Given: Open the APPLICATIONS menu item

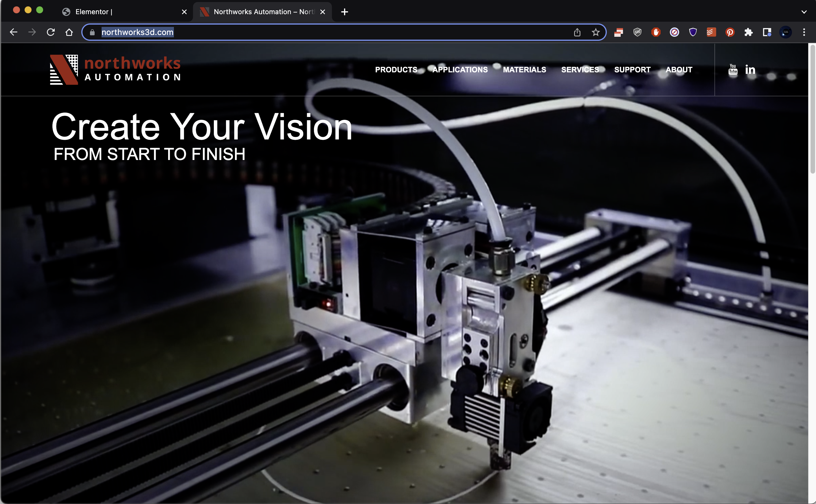Looking at the screenshot, I should coord(460,70).
